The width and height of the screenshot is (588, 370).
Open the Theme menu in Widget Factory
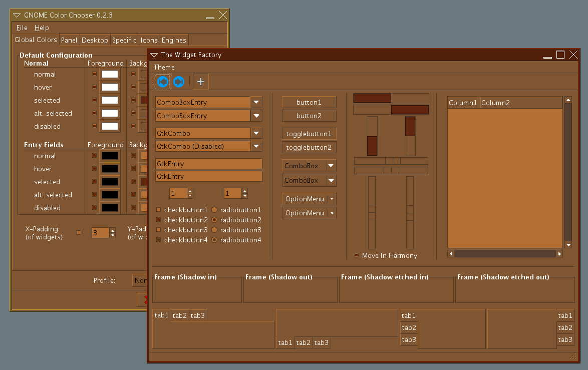(164, 68)
